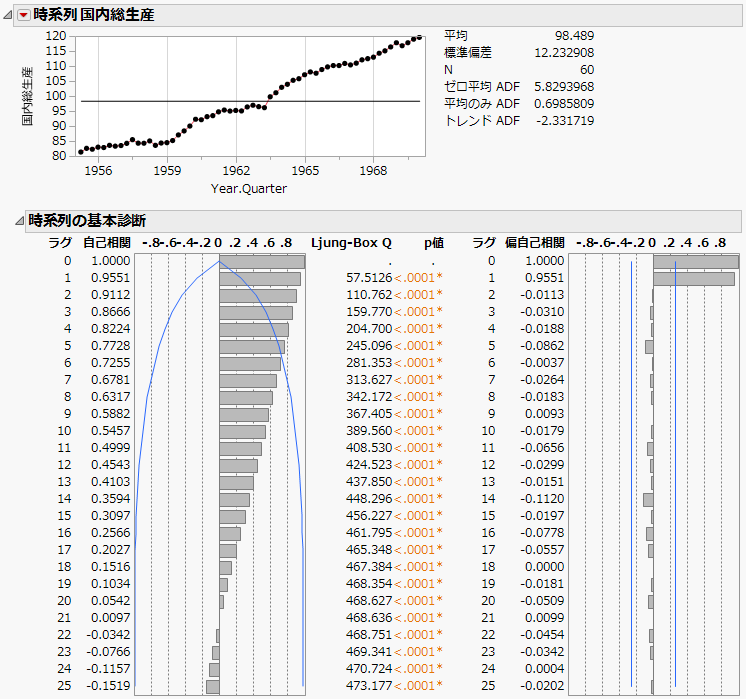The width and height of the screenshot is (746, 699).
Task: Click the 1968 tick label on the x-axis
Action: [x=373, y=171]
